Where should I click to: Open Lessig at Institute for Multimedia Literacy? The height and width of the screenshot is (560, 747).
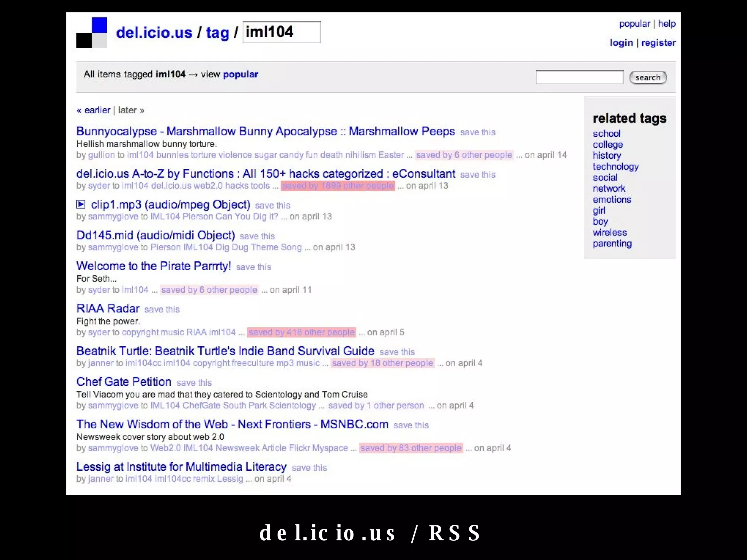(181, 467)
